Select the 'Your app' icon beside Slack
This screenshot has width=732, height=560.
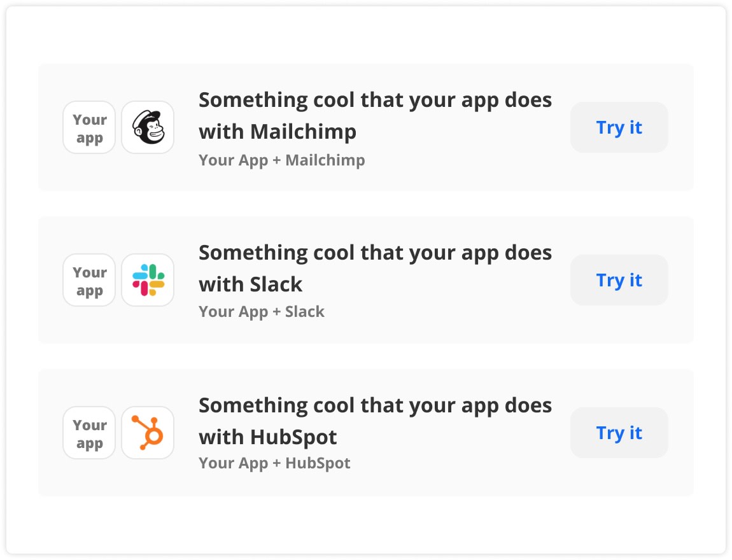(89, 280)
